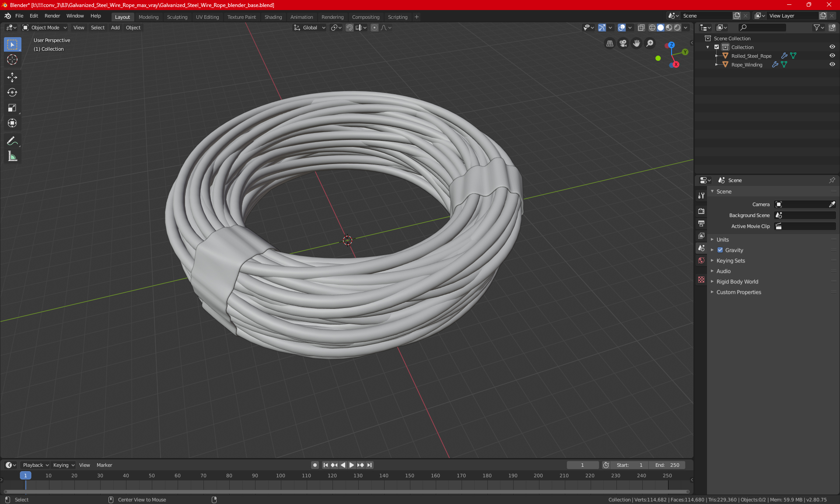This screenshot has height=504, width=840.
Task: Open the Render menu
Action: coord(52,16)
